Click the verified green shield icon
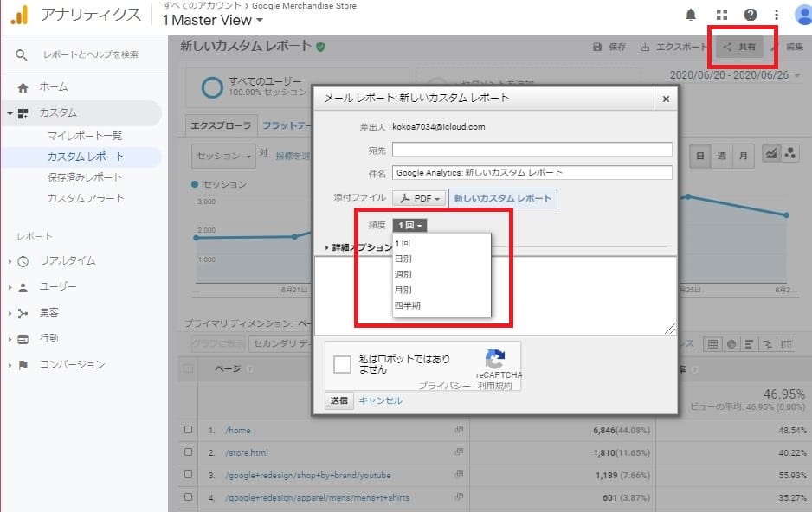 point(320,47)
